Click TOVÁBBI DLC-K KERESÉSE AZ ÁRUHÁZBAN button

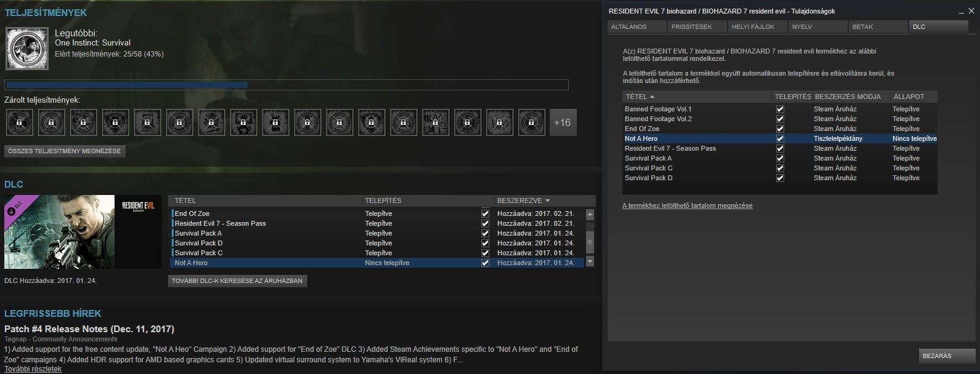tap(237, 280)
